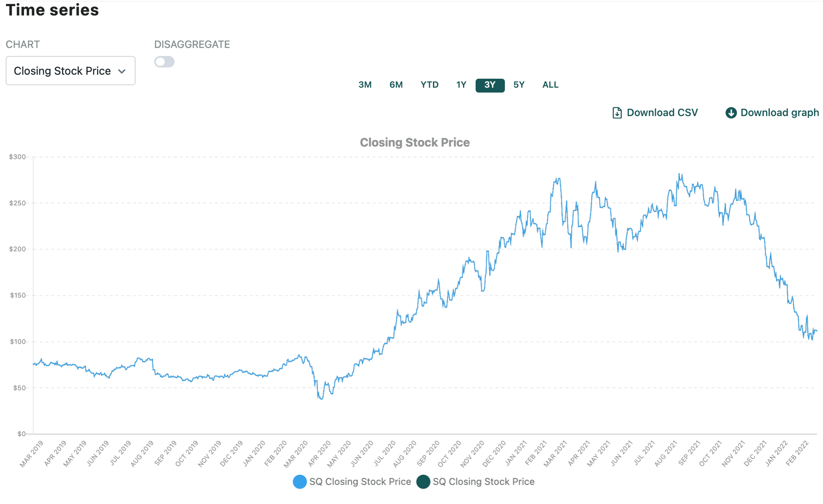Open the Closing Stock Price chart dropdown
The height and width of the screenshot is (504, 823).
[x=70, y=71]
